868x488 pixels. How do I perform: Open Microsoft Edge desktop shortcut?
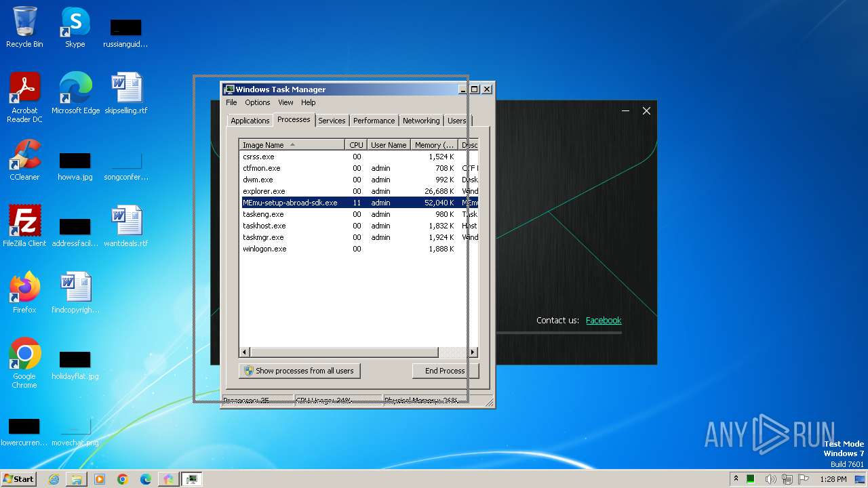[75, 94]
